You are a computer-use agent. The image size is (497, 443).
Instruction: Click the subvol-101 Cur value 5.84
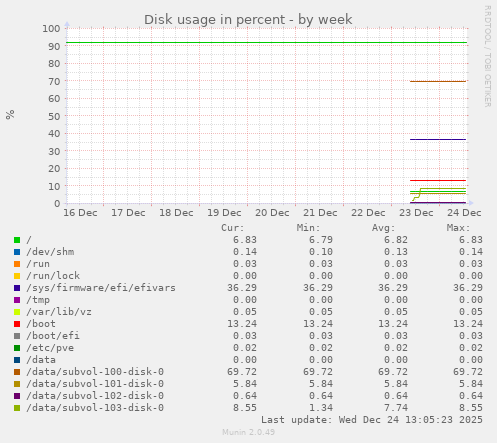pyautogui.click(x=245, y=384)
